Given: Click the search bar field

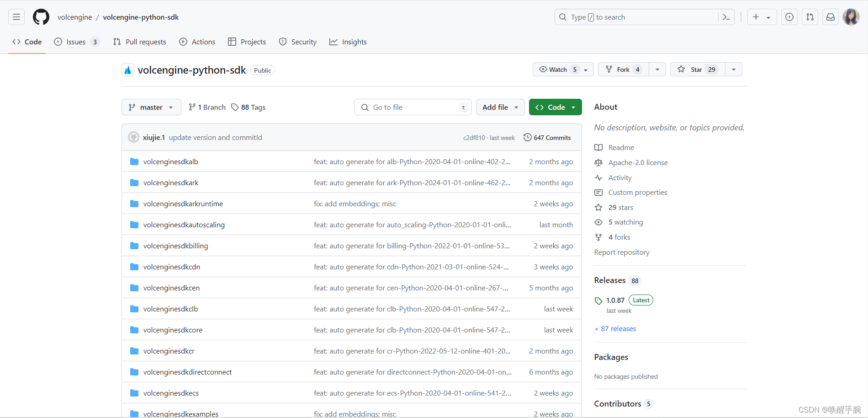Looking at the screenshot, I should click(644, 17).
